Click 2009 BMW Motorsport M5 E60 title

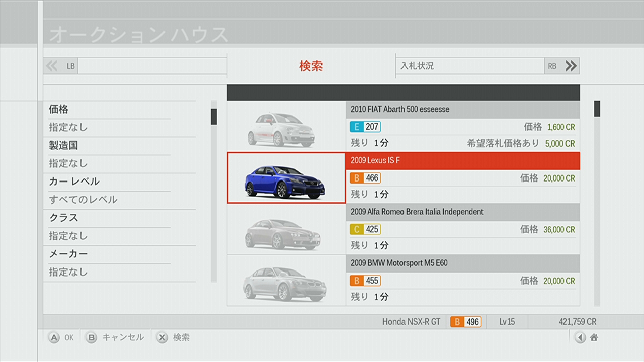tap(399, 263)
